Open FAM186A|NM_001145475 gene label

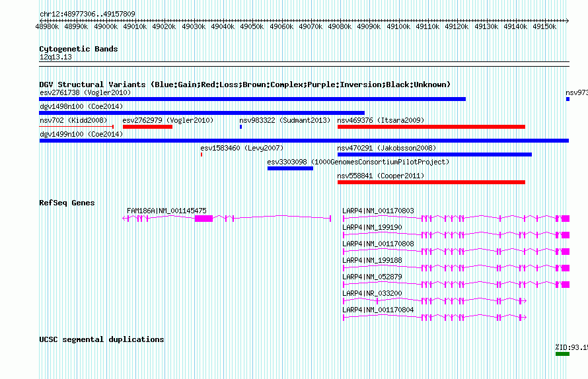click(x=166, y=211)
